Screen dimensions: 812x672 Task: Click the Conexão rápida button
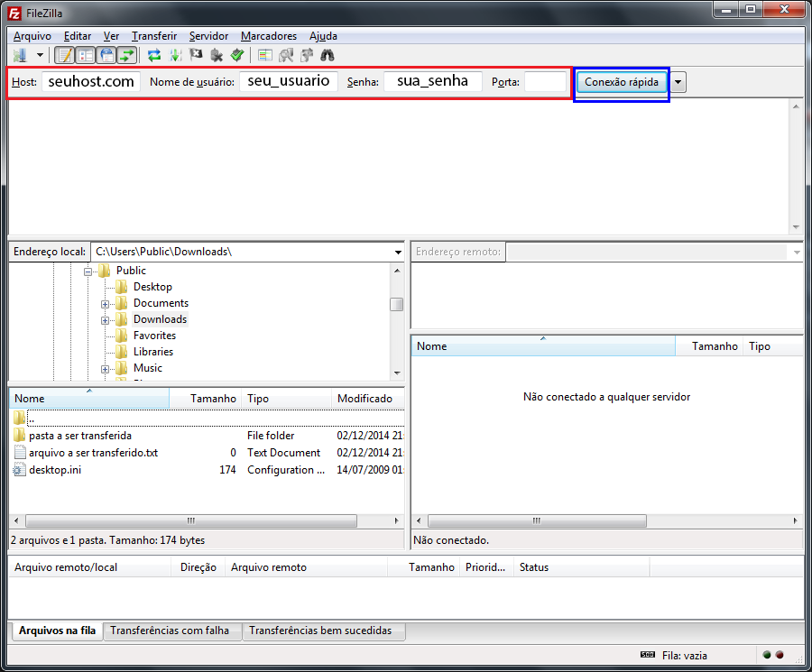point(622,82)
